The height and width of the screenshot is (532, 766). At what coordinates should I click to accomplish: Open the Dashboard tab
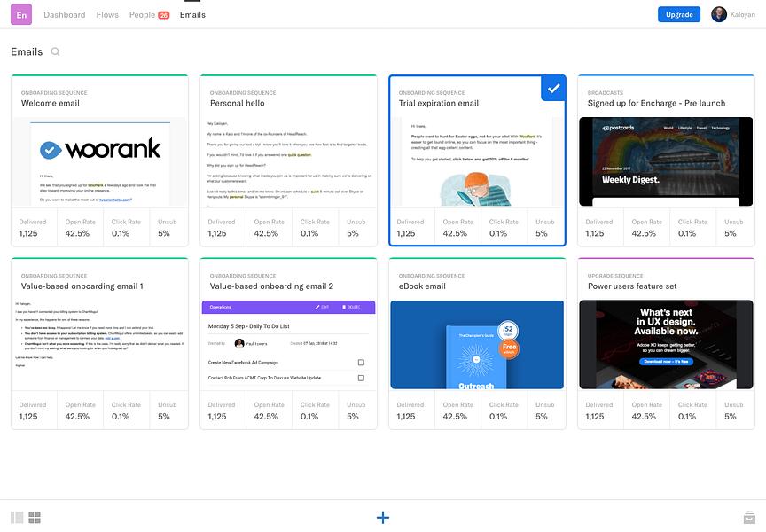tap(65, 15)
